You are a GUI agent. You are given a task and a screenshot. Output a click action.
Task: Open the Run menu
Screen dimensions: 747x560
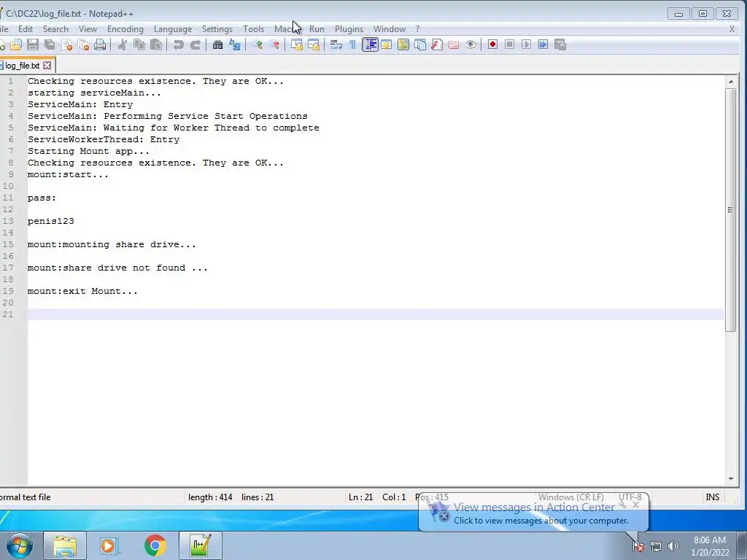(x=317, y=29)
